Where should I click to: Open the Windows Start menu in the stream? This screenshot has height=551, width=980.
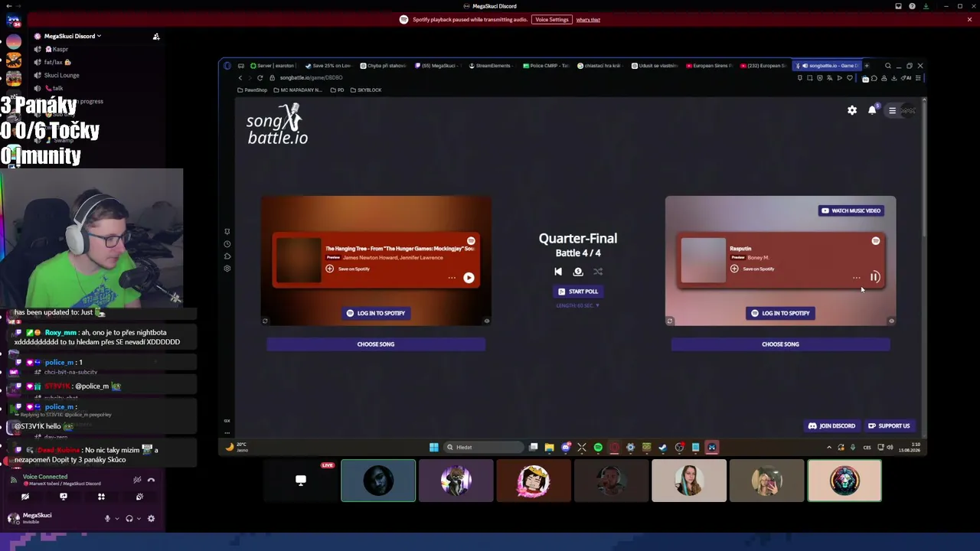coord(434,448)
